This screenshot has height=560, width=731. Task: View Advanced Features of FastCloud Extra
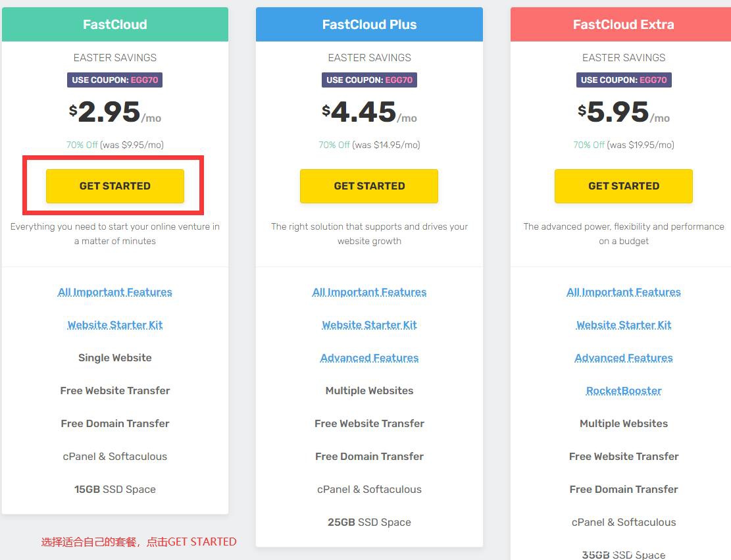pyautogui.click(x=623, y=358)
